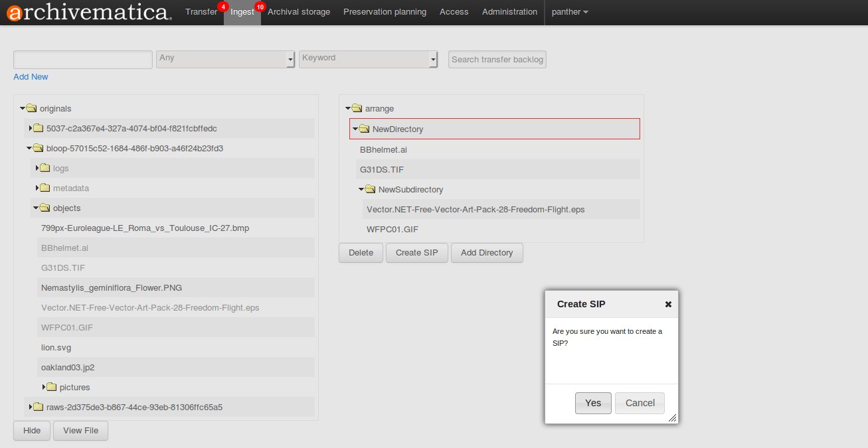Image resolution: width=868 pixels, height=448 pixels.
Task: Click the originals folder icon
Action: pyautogui.click(x=31, y=108)
